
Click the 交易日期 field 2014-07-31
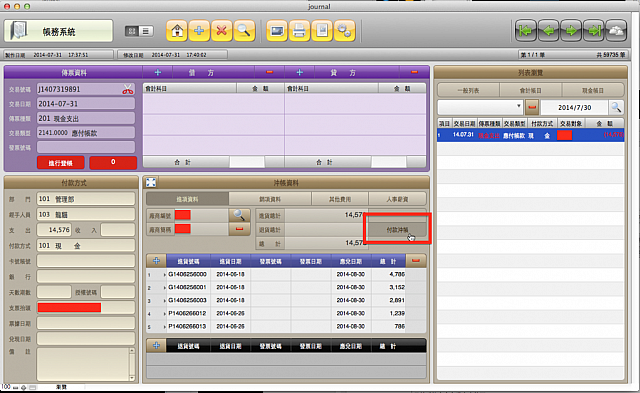86,104
